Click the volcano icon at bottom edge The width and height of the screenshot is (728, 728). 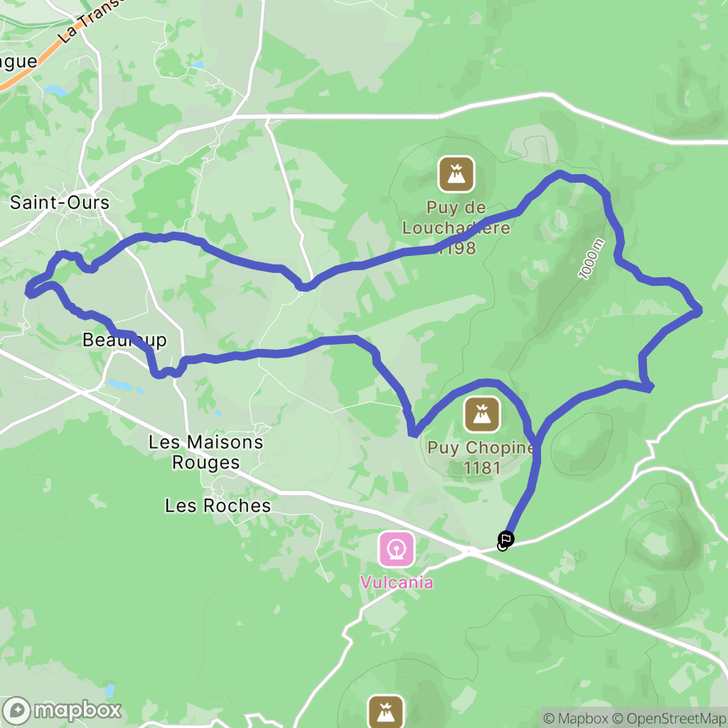386,712
